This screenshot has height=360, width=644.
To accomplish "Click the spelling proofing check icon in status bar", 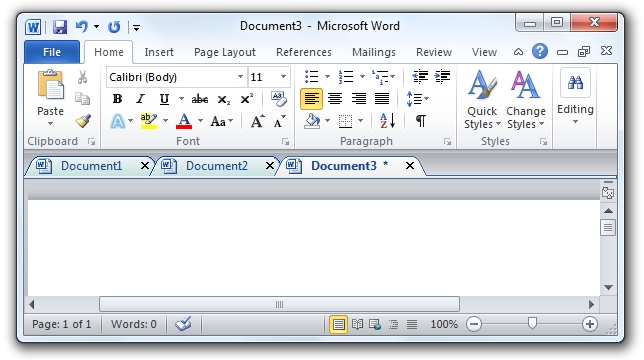I will coord(183,324).
